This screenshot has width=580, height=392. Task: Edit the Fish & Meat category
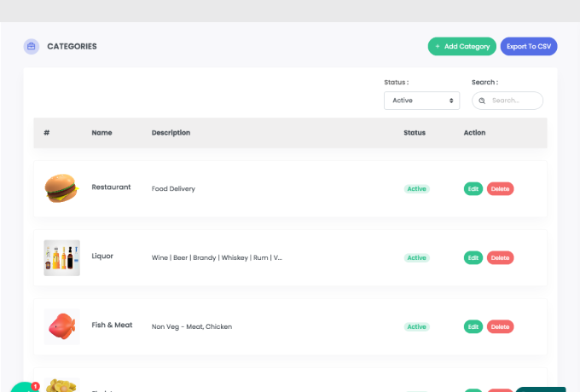(x=473, y=326)
